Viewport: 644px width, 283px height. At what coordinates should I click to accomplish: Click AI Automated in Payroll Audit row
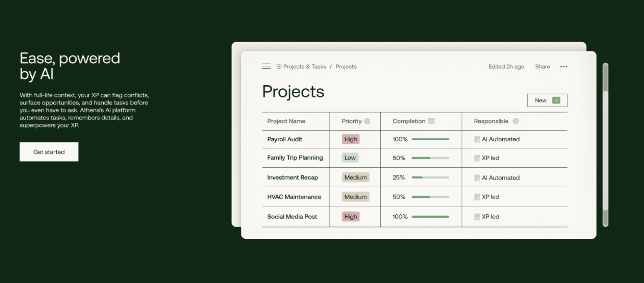coord(501,139)
